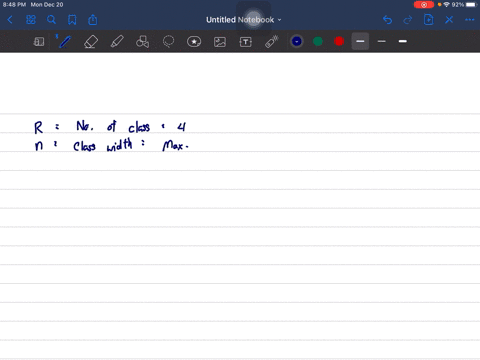Open search with the magnifier icon

[51, 20]
